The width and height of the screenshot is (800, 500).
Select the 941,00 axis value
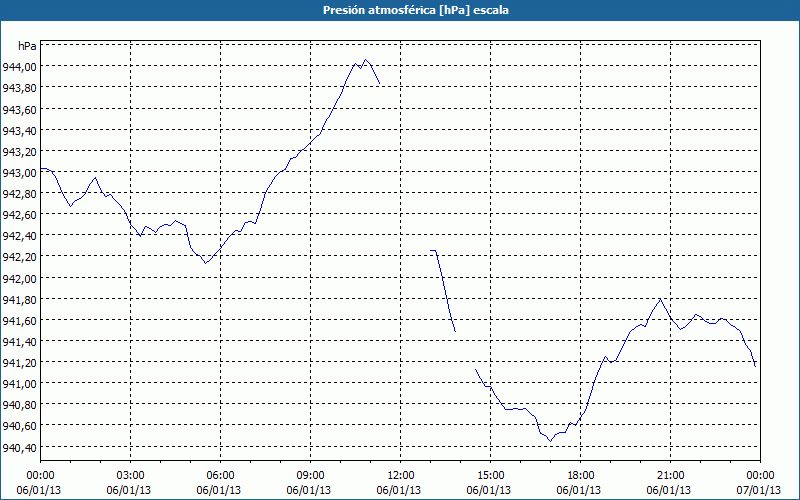click(x=19, y=384)
